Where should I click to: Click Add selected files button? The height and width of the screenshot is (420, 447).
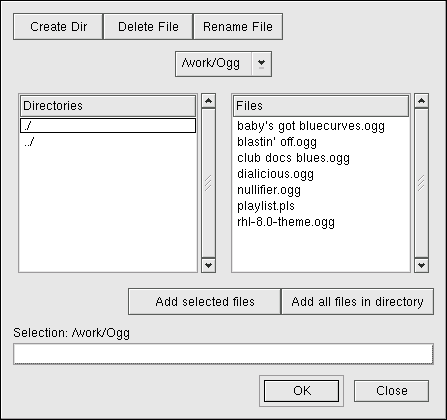205,302
